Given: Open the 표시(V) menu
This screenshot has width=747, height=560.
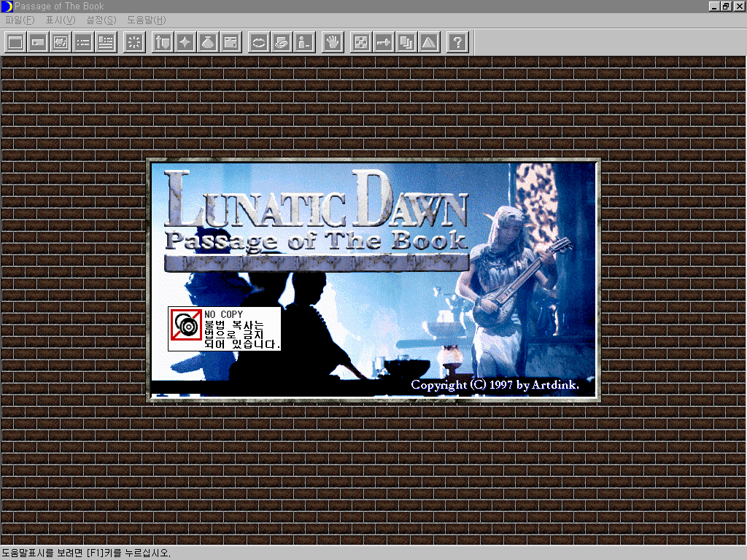Looking at the screenshot, I should pos(61,20).
